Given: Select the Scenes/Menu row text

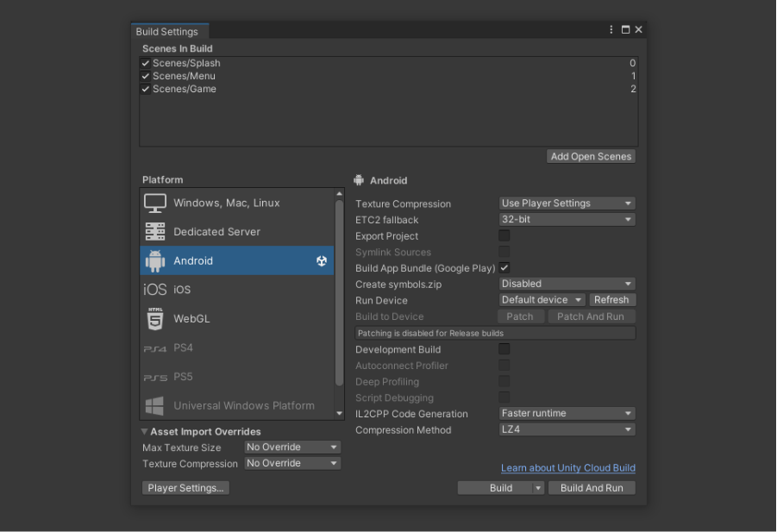Looking at the screenshot, I should pos(184,76).
